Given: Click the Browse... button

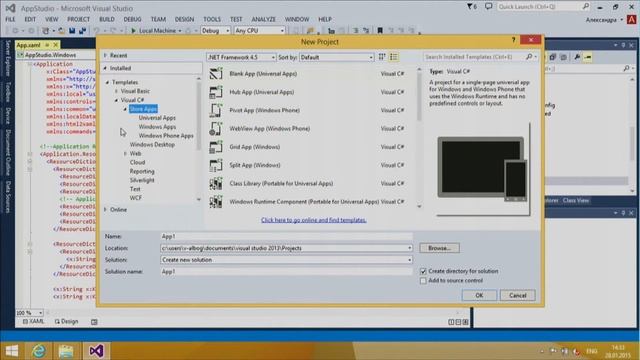Looking at the screenshot, I should pos(439,248).
